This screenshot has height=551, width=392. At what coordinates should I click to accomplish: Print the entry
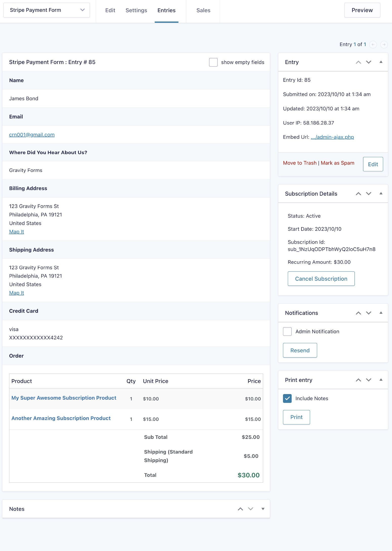tap(296, 417)
